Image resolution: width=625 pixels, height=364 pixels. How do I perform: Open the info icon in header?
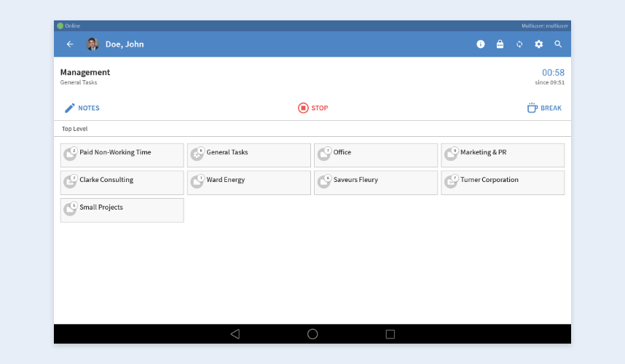480,44
